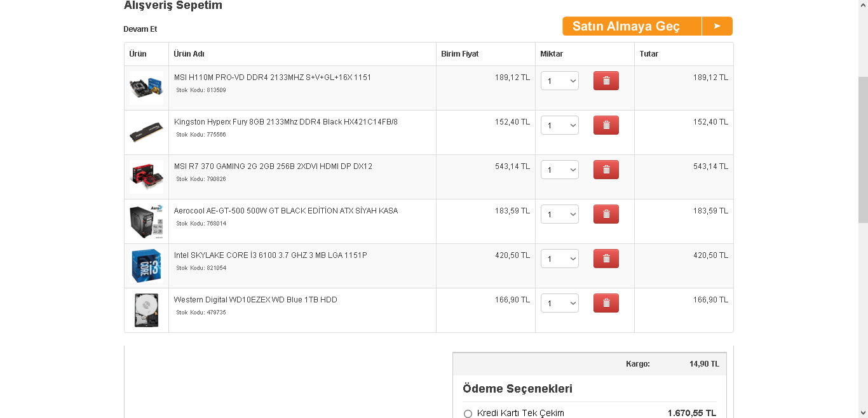
Task: Click Birim Fiyat column header
Action: tap(460, 54)
